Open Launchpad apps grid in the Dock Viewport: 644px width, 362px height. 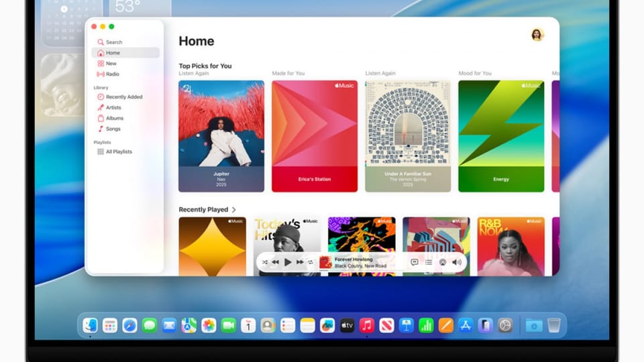tap(109, 326)
